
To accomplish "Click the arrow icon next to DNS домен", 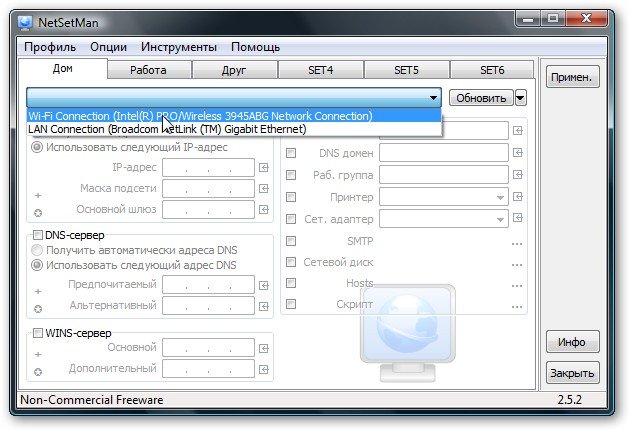I will point(517,153).
